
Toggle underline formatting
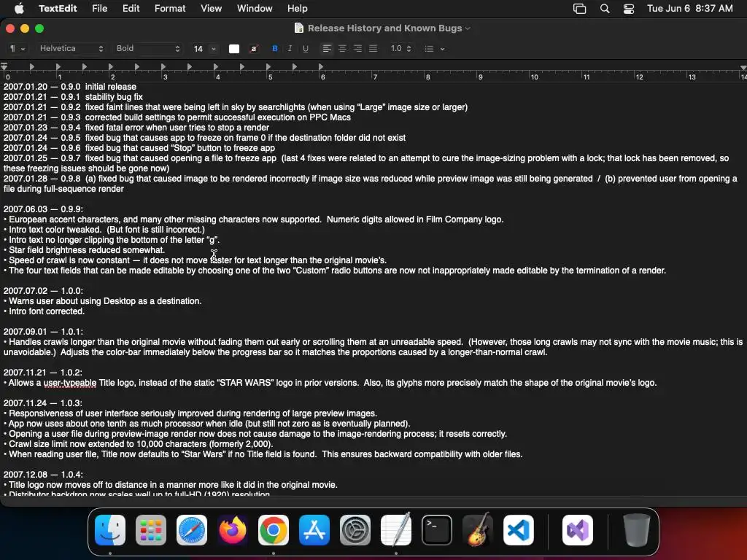point(306,49)
